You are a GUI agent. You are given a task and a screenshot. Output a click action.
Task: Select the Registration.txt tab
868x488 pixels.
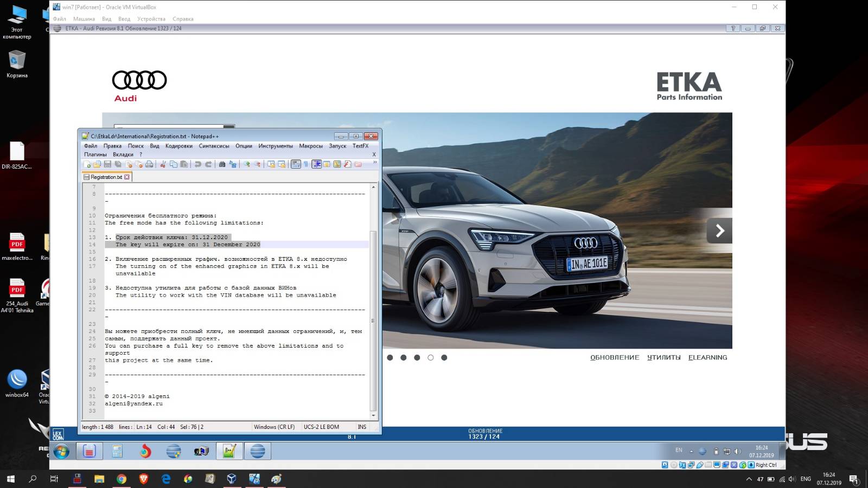(106, 177)
